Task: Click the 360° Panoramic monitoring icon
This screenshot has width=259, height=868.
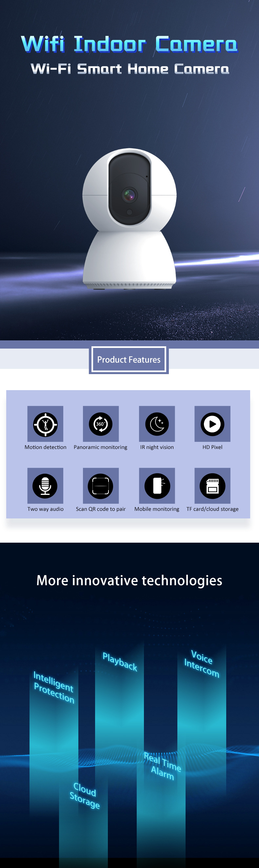Action: pyautogui.click(x=101, y=424)
